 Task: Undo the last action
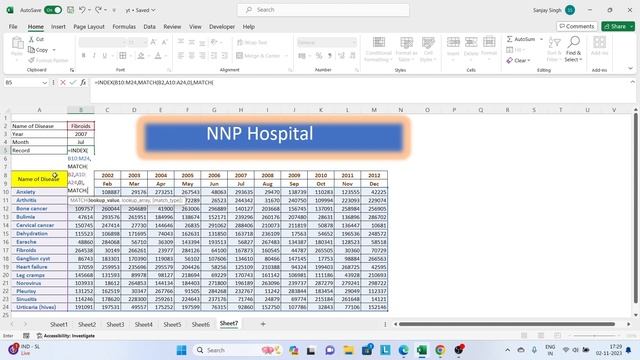point(82,10)
